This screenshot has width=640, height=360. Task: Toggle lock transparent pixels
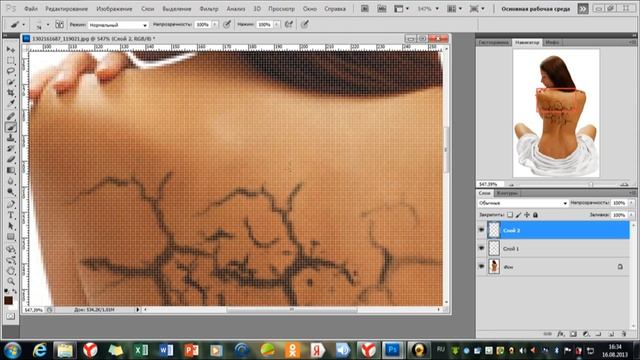pos(510,215)
